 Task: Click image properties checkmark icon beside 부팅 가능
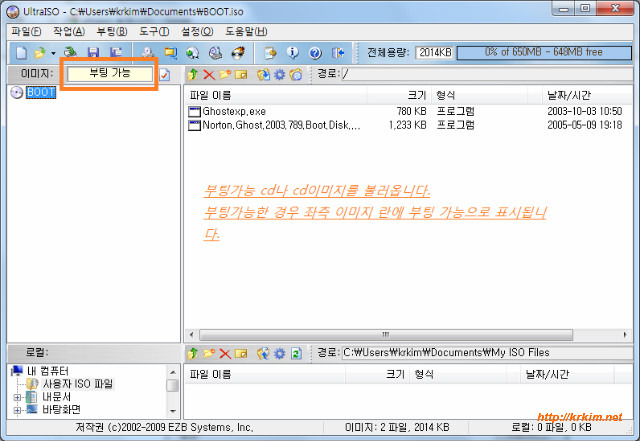pyautogui.click(x=164, y=75)
